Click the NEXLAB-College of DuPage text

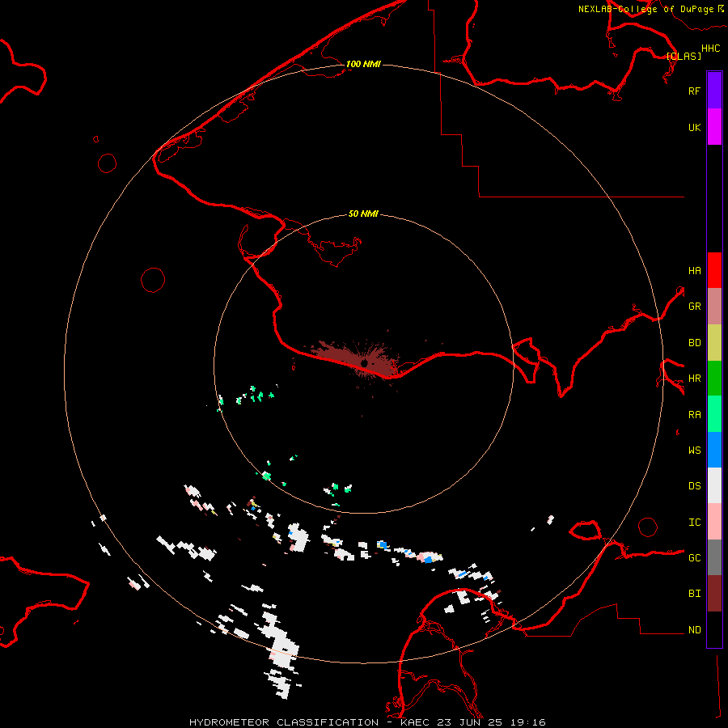tap(645, 9)
